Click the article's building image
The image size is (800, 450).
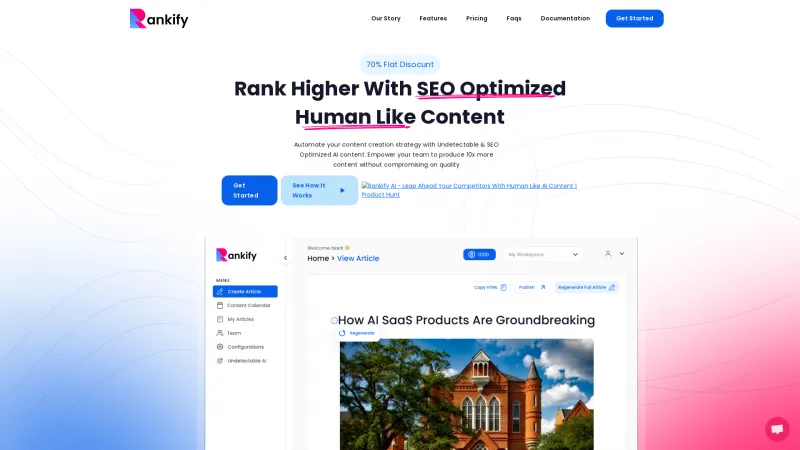coord(467,394)
